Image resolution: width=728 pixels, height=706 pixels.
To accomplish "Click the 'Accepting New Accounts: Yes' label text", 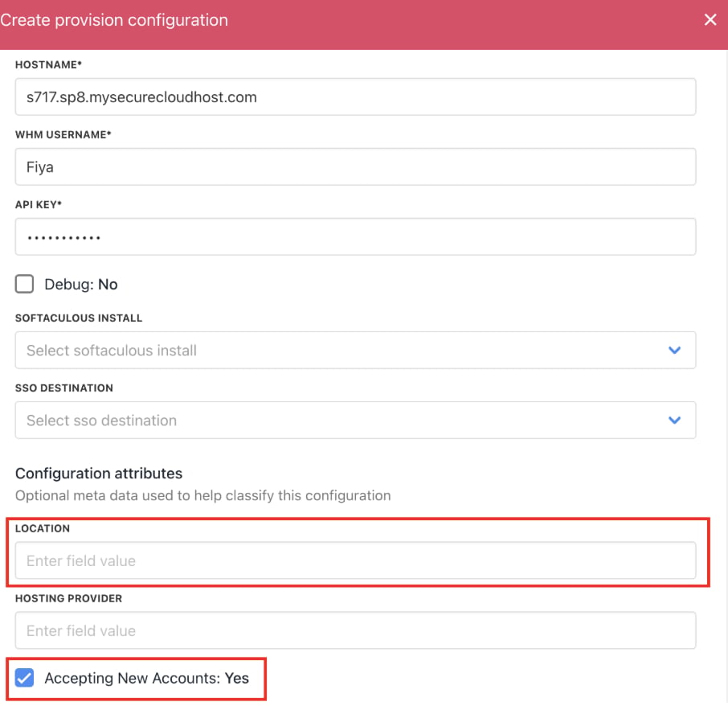I will [x=147, y=678].
